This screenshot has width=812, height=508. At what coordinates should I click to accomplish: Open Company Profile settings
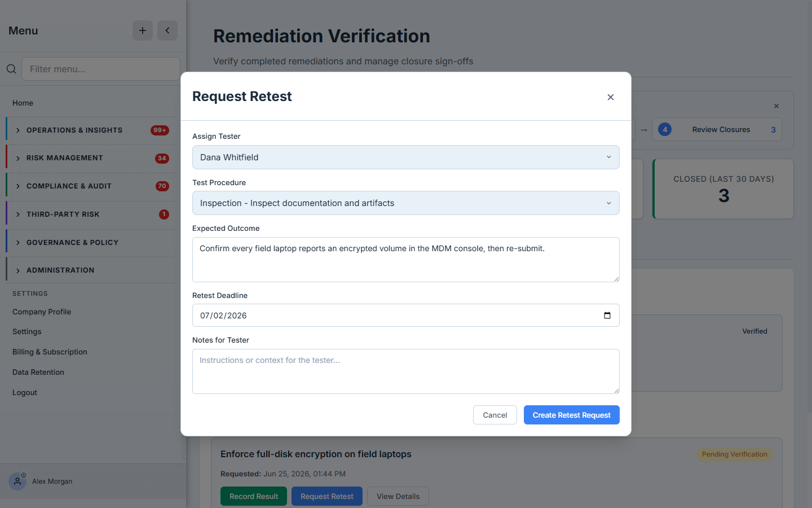(42, 312)
